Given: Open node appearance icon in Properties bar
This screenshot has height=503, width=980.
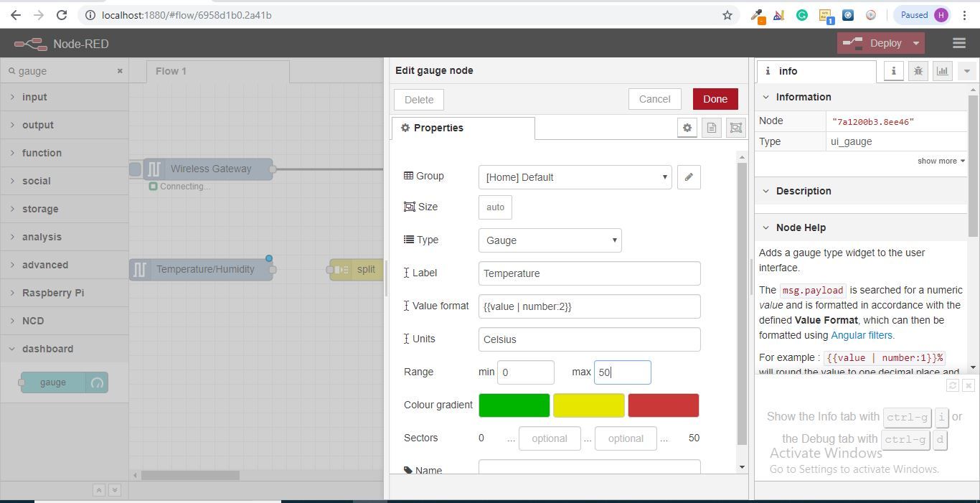Looking at the screenshot, I should pyautogui.click(x=736, y=128).
